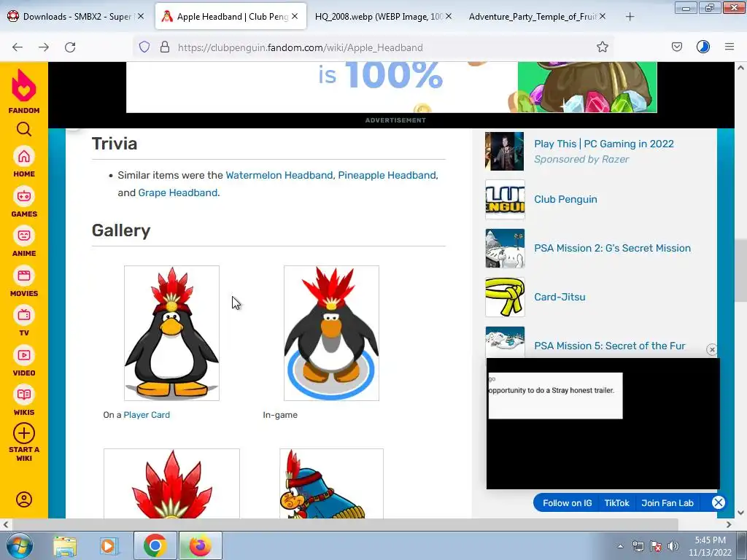Screen dimensions: 747x560
Task: Open the red feather headband icon image
Action: (171, 483)
